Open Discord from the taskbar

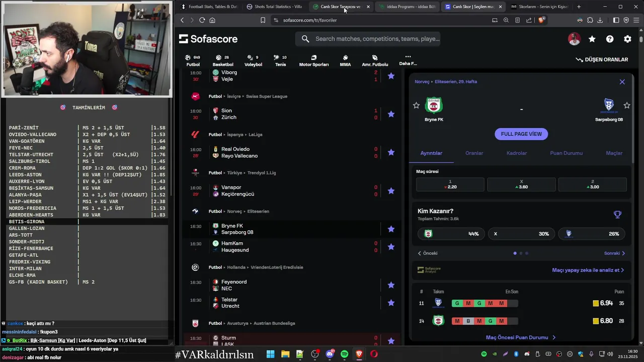pyautogui.click(x=330, y=354)
